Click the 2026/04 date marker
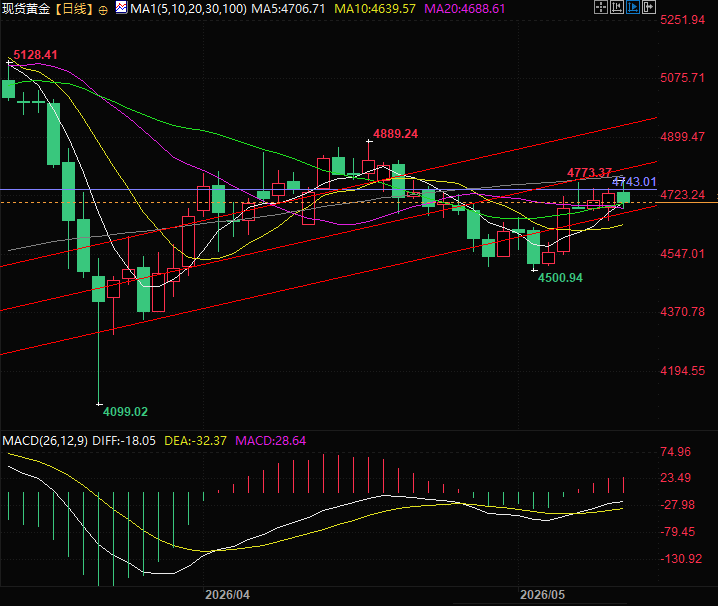 pyautogui.click(x=227, y=595)
